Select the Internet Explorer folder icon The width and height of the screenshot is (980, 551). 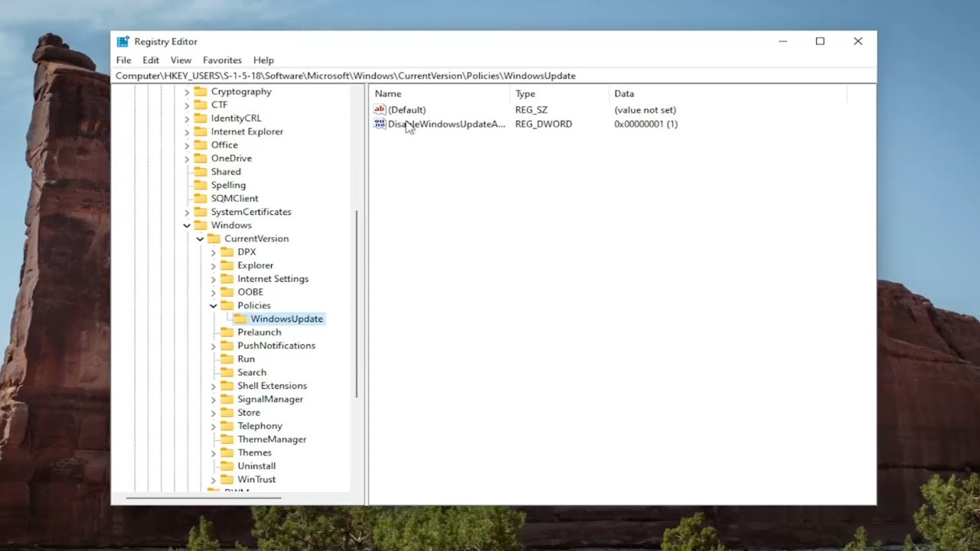(x=201, y=132)
